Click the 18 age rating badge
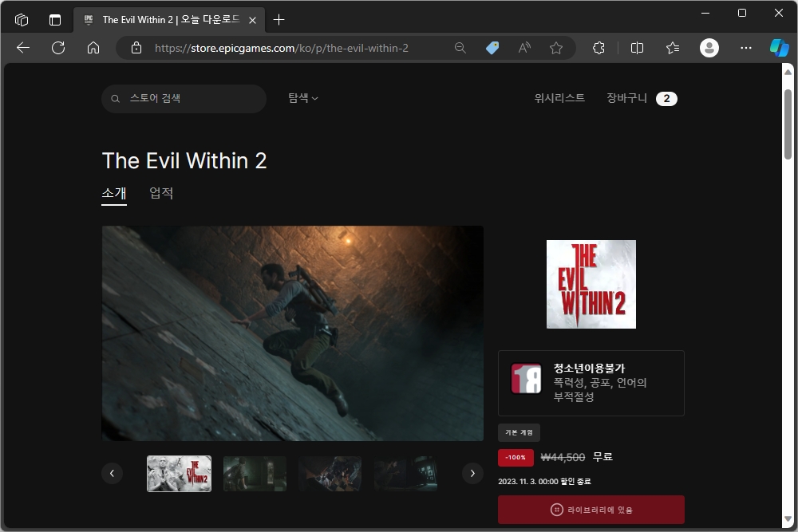 526,378
